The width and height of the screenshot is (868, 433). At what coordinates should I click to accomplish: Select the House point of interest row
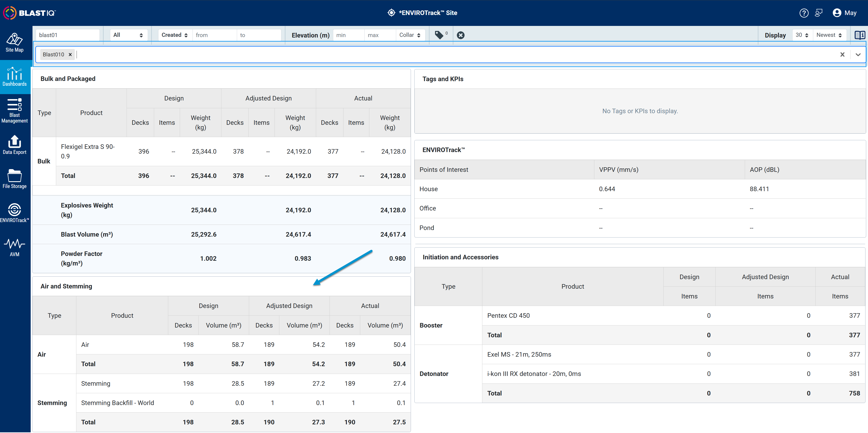640,189
